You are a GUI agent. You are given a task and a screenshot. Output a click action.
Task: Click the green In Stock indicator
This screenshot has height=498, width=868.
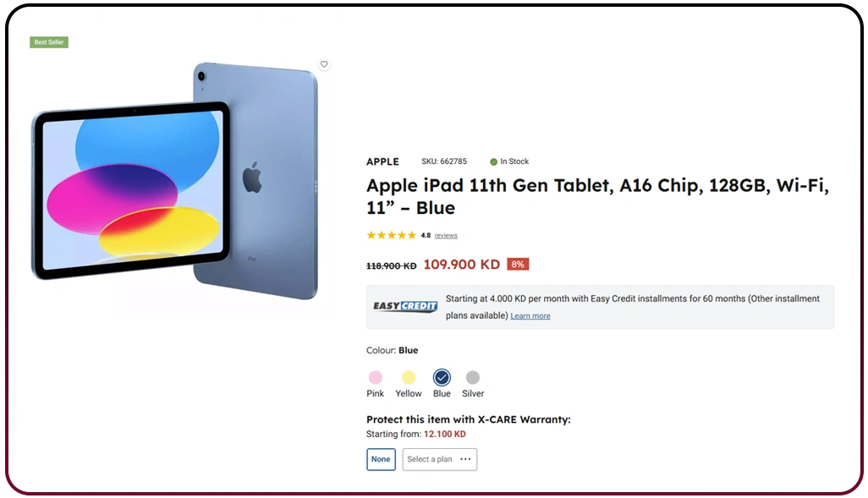click(509, 161)
